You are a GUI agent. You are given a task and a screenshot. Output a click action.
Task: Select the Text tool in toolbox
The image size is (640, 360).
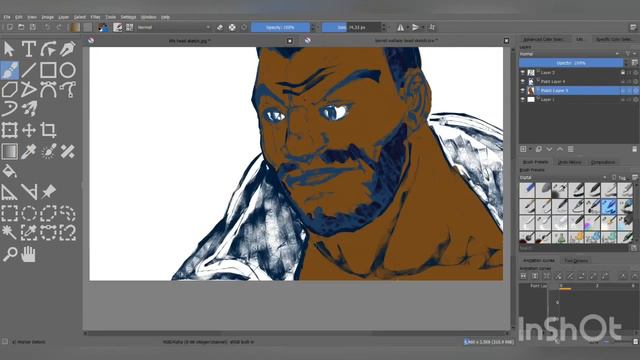click(29, 49)
